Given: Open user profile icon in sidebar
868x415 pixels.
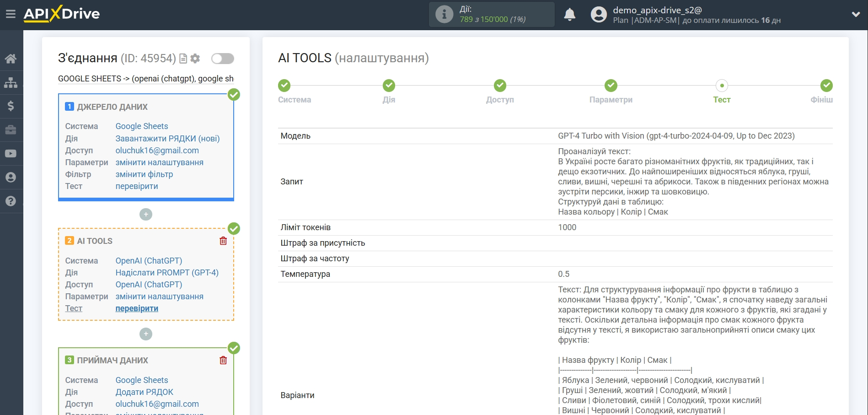Looking at the screenshot, I should coord(11,178).
